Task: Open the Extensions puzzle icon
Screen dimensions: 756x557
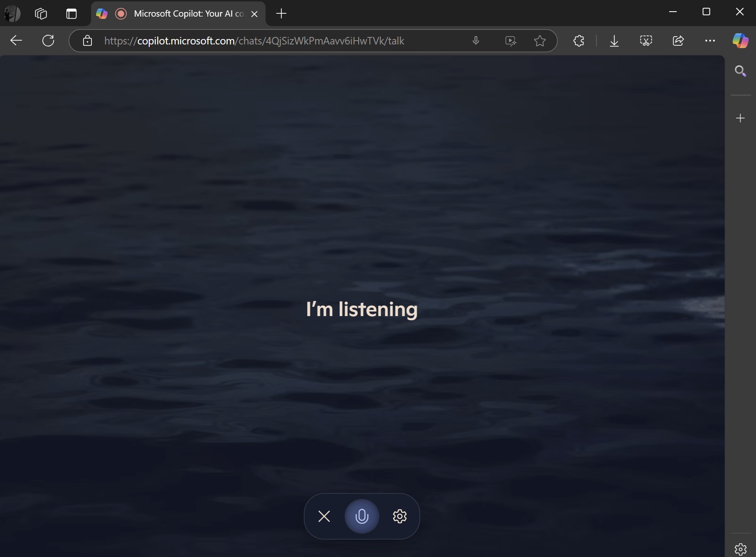Action: [x=579, y=41]
